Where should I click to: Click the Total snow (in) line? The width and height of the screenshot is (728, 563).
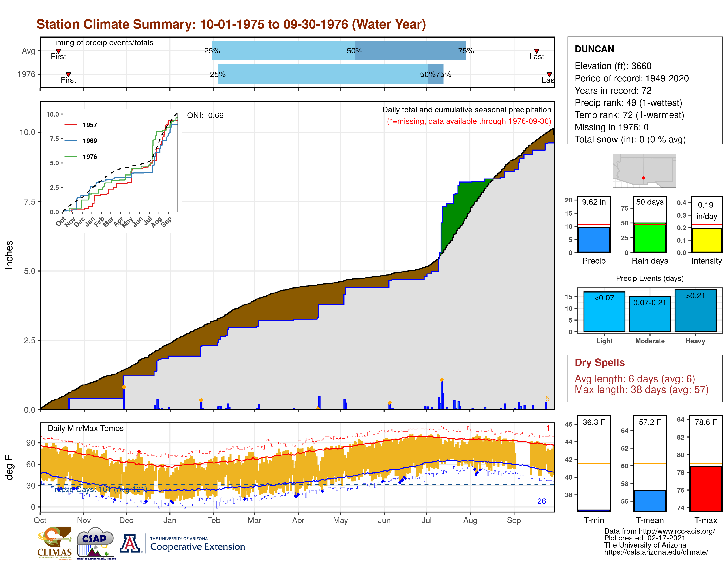click(x=630, y=139)
